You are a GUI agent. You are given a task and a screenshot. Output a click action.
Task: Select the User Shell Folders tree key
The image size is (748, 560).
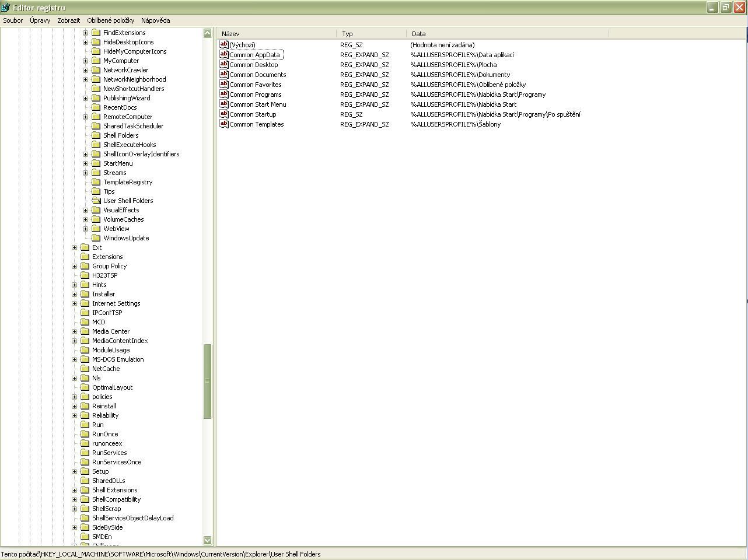[128, 201]
